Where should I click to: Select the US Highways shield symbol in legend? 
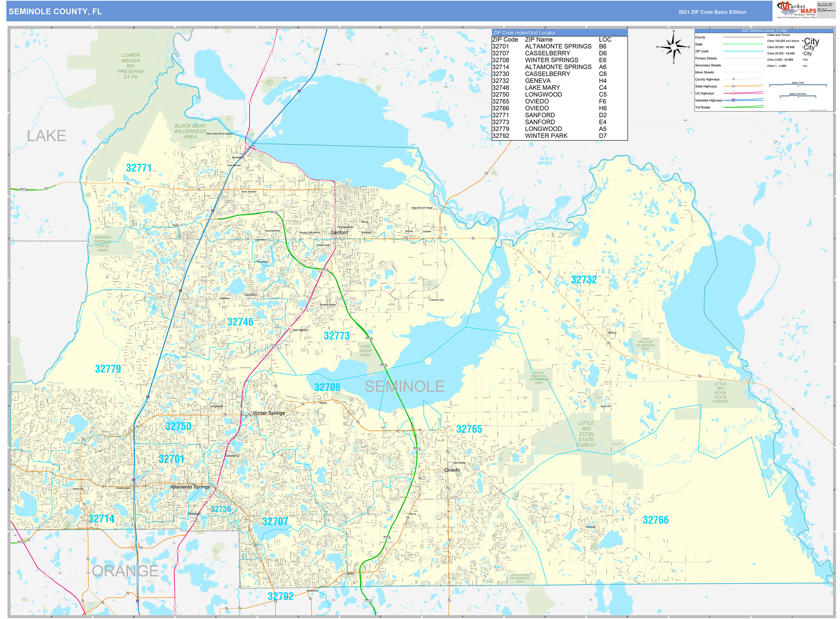coord(734,94)
